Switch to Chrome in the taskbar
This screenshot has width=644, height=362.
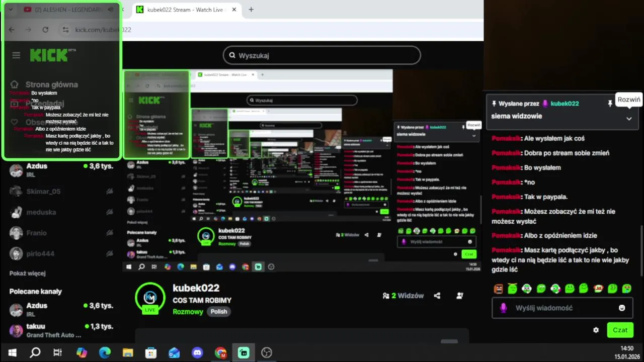pos(220,353)
